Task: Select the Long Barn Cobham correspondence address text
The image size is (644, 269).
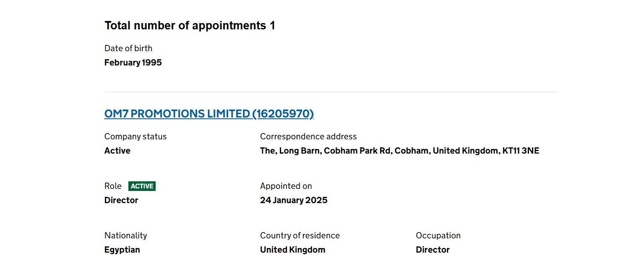Action: [x=399, y=151]
